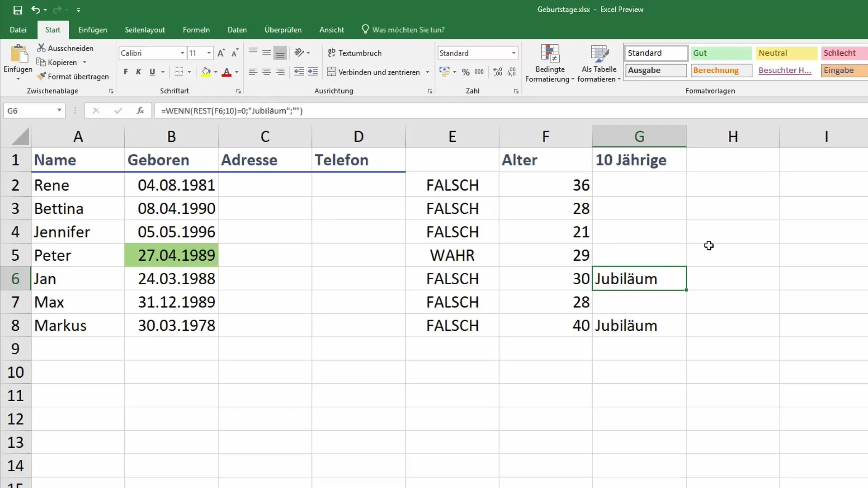The image size is (868, 488).
Task: Toggle bold formatting (F)
Action: click(x=126, y=72)
